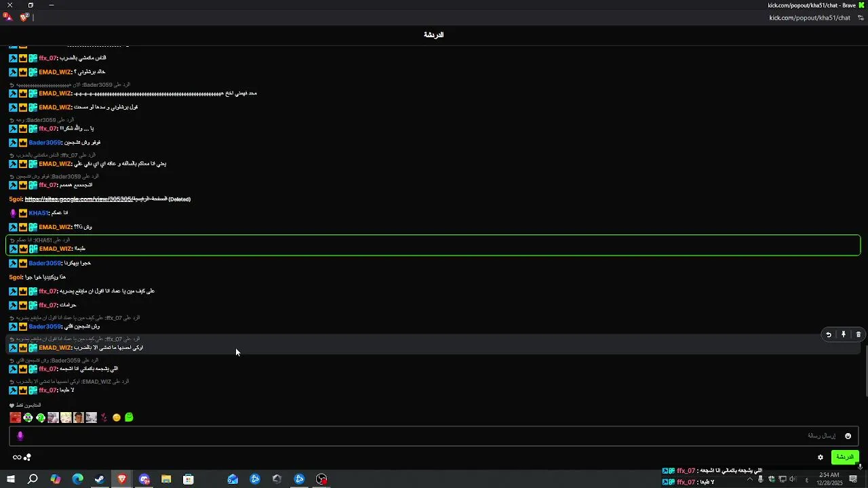Image resolution: width=868 pixels, height=488 pixels.
Task: Pin the hovered chat message
Action: 844,334
